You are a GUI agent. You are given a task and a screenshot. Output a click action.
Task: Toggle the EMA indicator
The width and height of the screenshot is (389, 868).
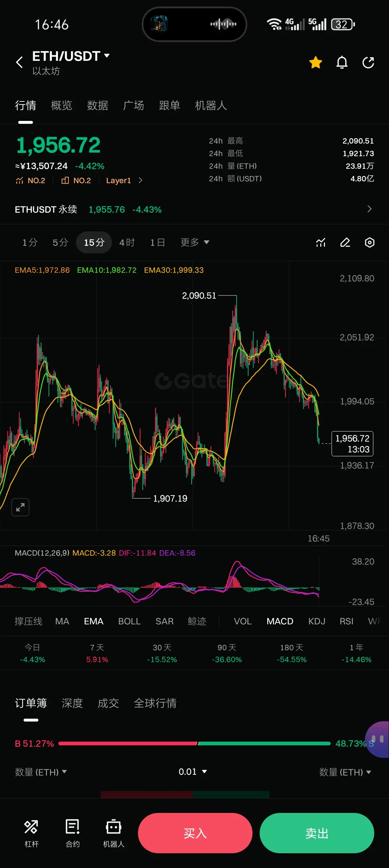pyautogui.click(x=94, y=621)
